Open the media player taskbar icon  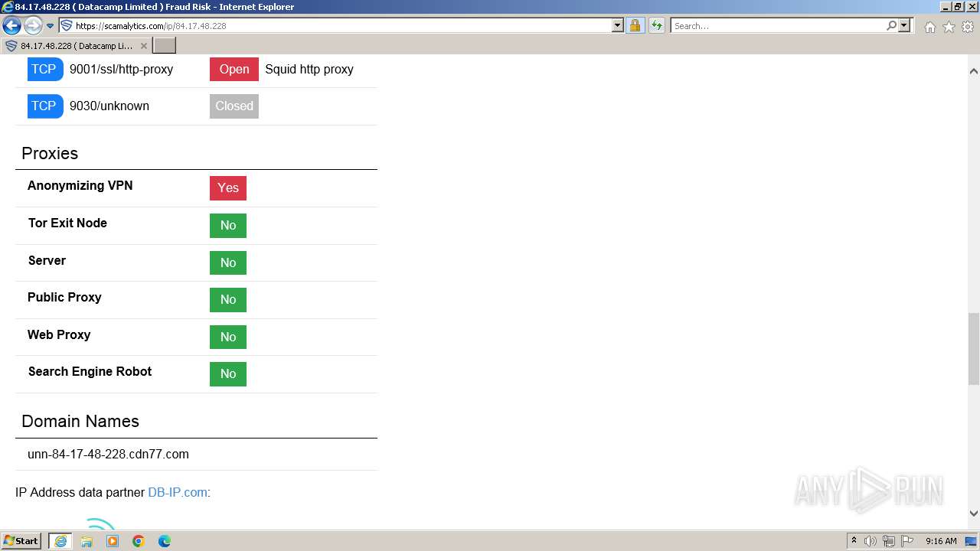(x=113, y=541)
